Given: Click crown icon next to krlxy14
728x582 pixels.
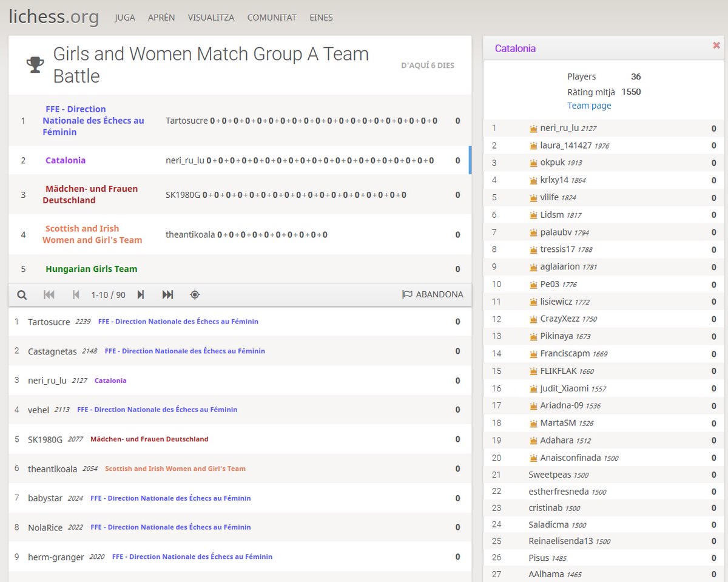Looking at the screenshot, I should pos(534,180).
